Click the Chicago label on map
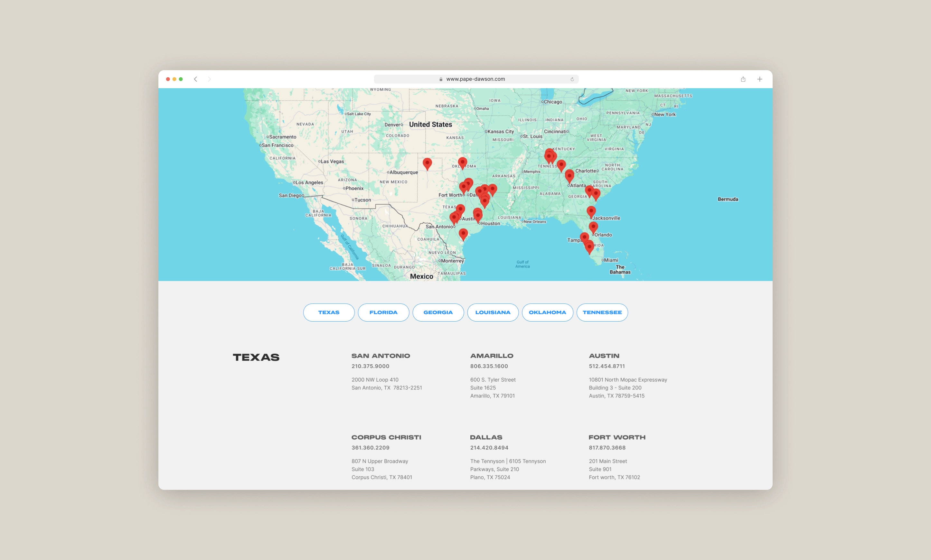 tap(553, 102)
